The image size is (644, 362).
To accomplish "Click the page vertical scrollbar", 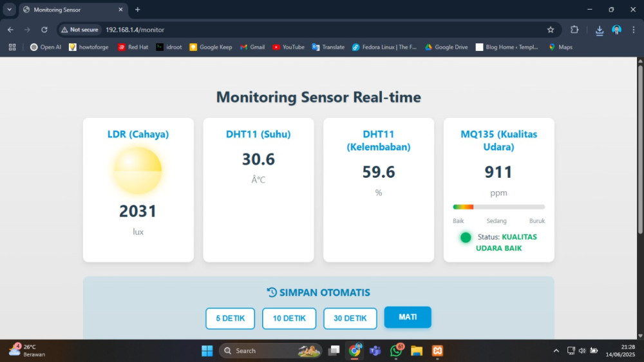I will click(640, 150).
